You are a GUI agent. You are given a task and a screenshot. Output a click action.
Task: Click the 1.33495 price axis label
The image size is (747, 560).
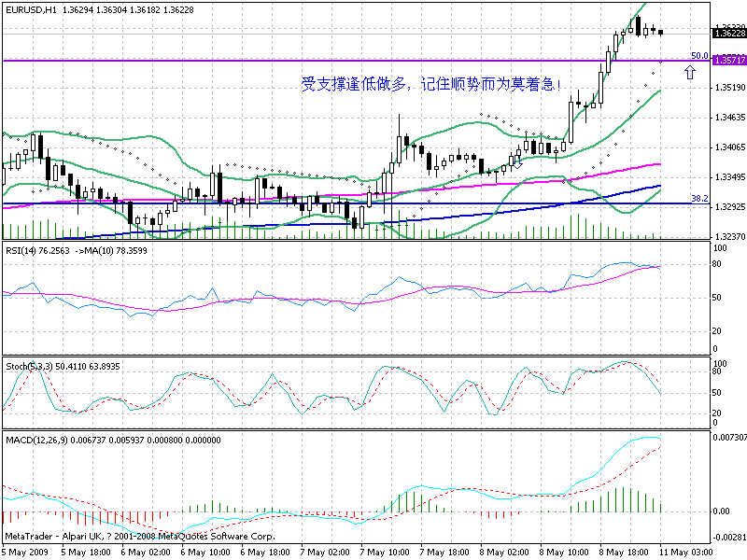[730, 177]
